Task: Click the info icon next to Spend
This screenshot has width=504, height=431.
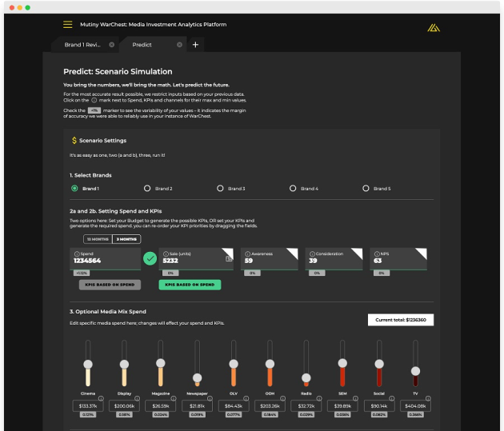Action: point(77,253)
